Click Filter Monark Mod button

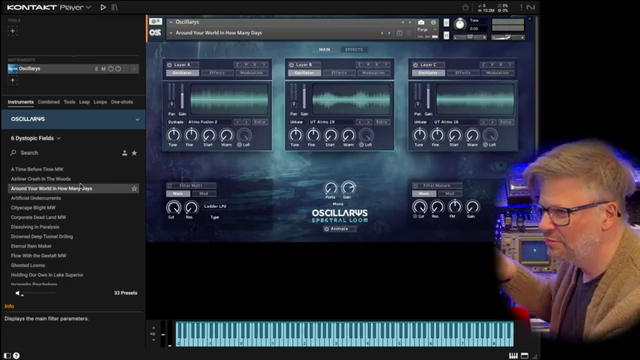[449, 194]
